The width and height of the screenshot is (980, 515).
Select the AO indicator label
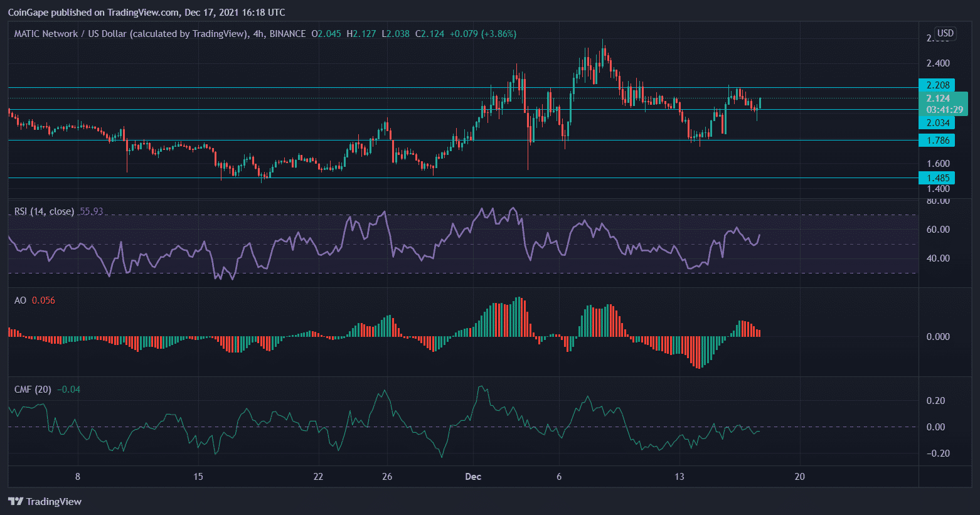tap(20, 300)
